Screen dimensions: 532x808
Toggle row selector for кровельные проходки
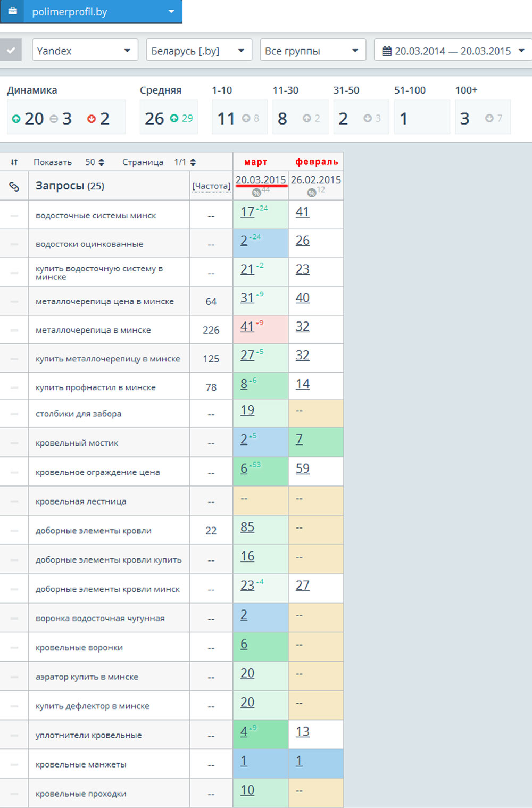(x=14, y=794)
